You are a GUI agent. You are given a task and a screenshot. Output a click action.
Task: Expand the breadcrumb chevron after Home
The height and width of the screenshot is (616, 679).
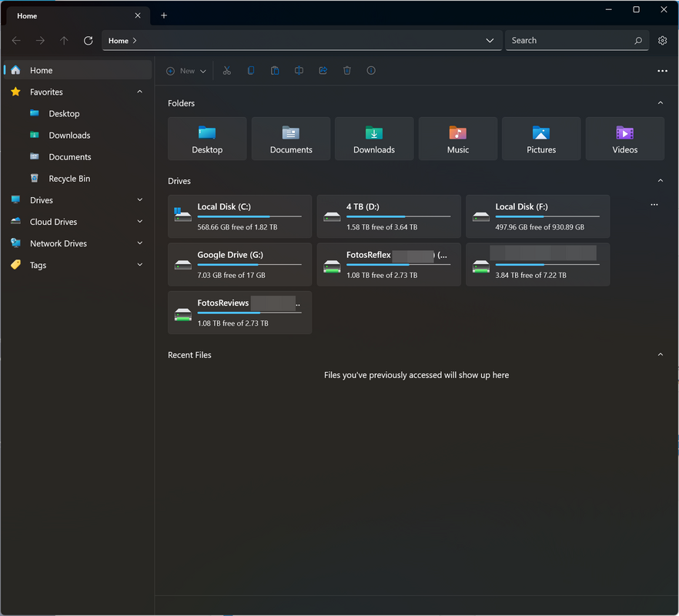tap(135, 40)
